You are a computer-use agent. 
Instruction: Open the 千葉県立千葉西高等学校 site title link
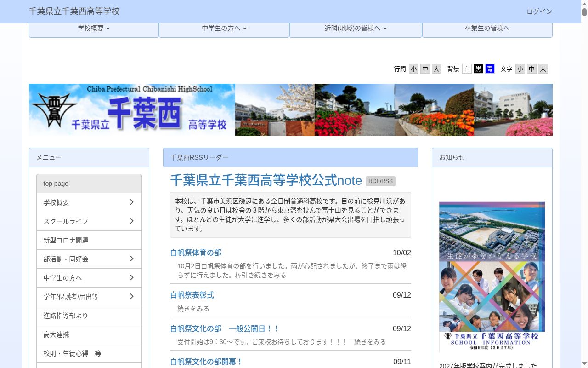74,11
